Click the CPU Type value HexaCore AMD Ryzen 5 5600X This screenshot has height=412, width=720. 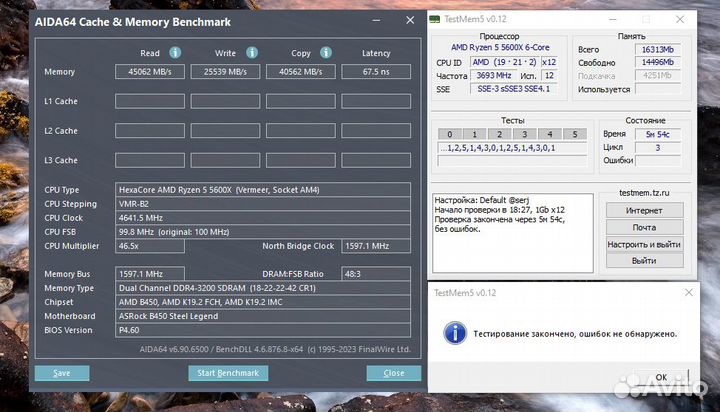click(263, 190)
